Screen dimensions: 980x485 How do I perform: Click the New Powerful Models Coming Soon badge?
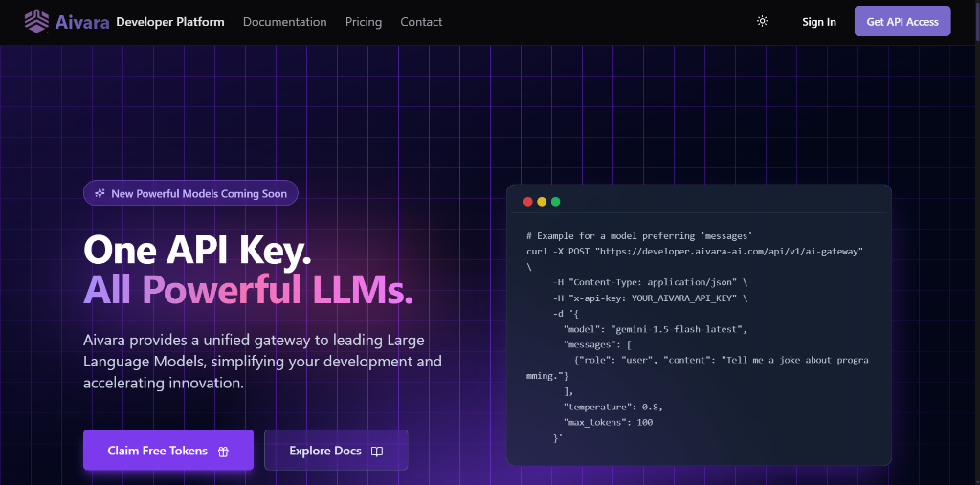tap(190, 193)
